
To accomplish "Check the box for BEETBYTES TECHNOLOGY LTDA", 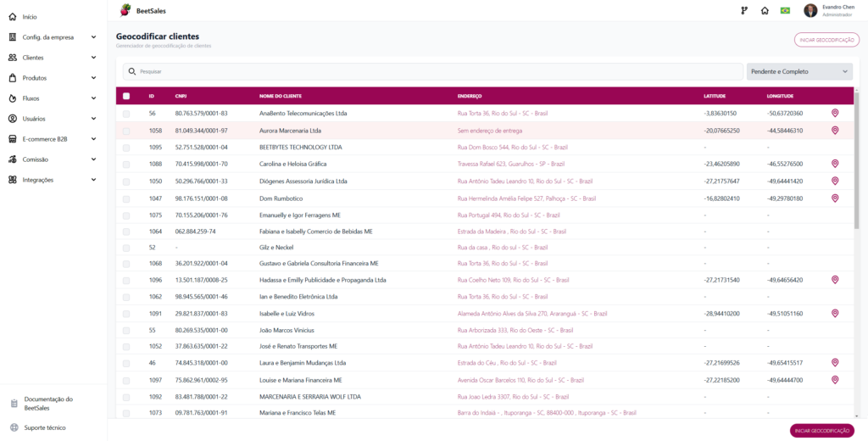I will point(126,148).
